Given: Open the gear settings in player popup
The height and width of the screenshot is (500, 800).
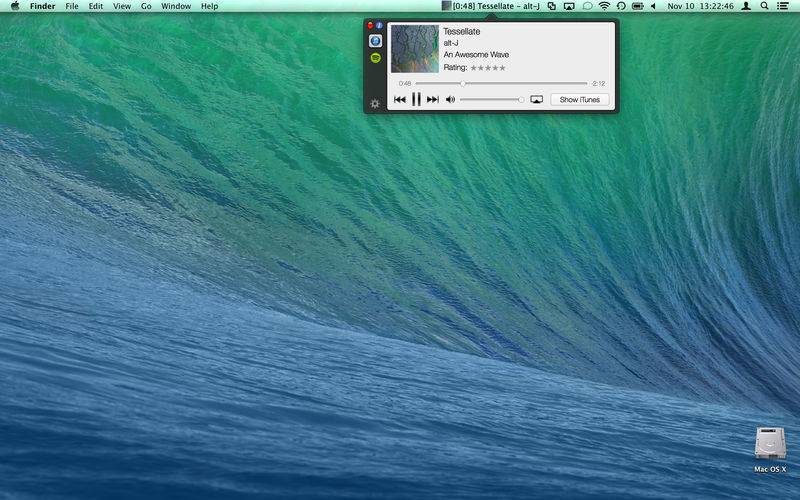Looking at the screenshot, I should [x=375, y=103].
